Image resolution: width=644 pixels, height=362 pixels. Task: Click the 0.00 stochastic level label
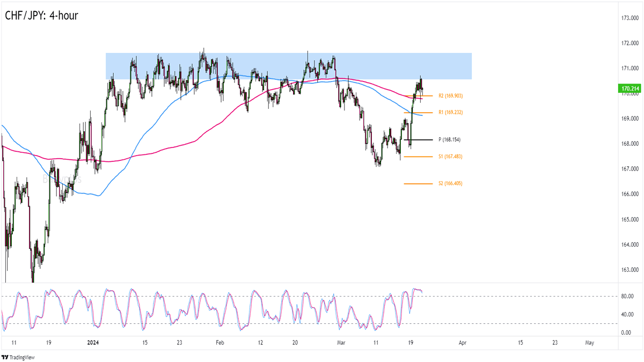click(626, 333)
